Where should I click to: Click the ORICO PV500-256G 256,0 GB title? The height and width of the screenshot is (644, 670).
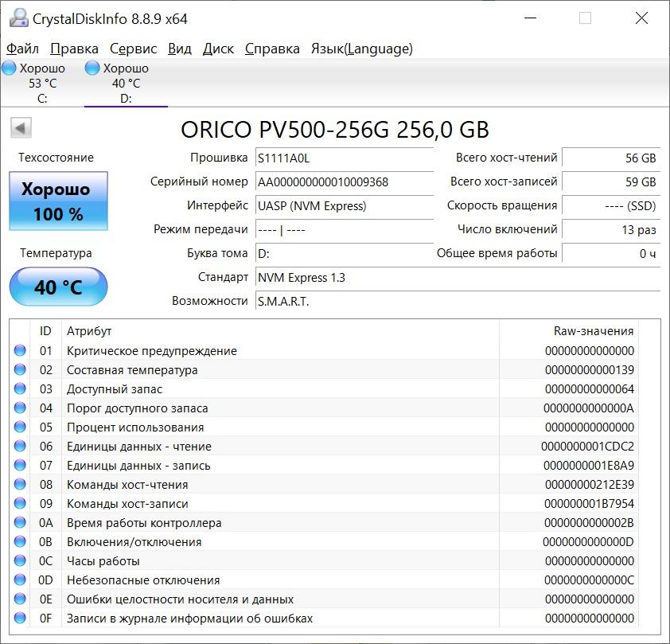point(334,130)
